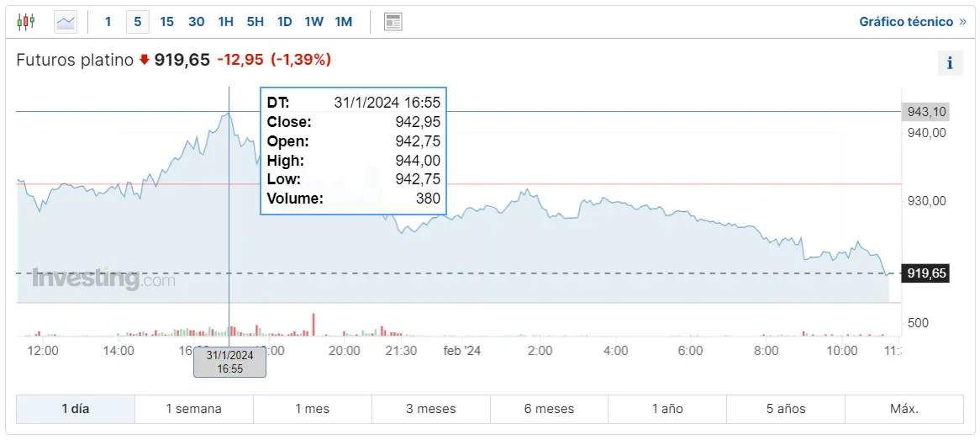Open the news panel icon in the toolbar

[x=393, y=22]
